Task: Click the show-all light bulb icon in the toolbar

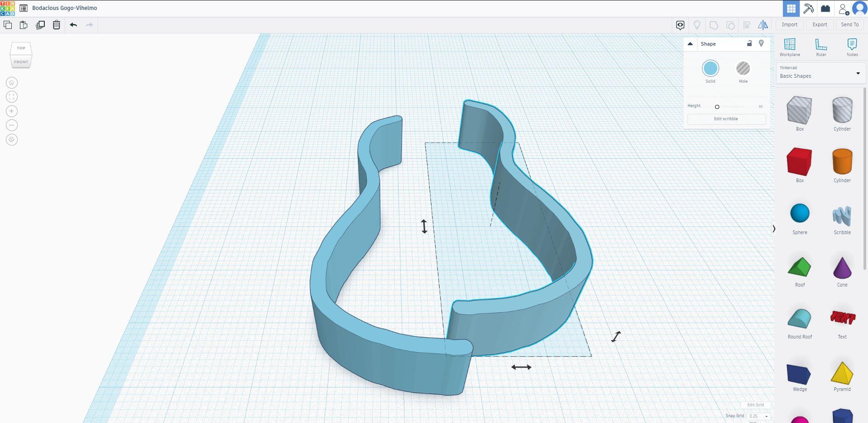Action: 697,25
